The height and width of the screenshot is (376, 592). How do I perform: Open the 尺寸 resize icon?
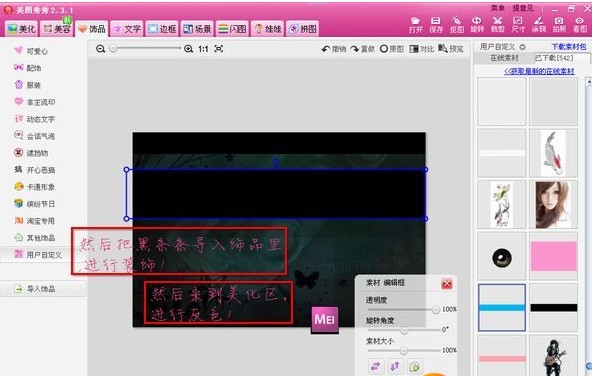click(x=518, y=25)
